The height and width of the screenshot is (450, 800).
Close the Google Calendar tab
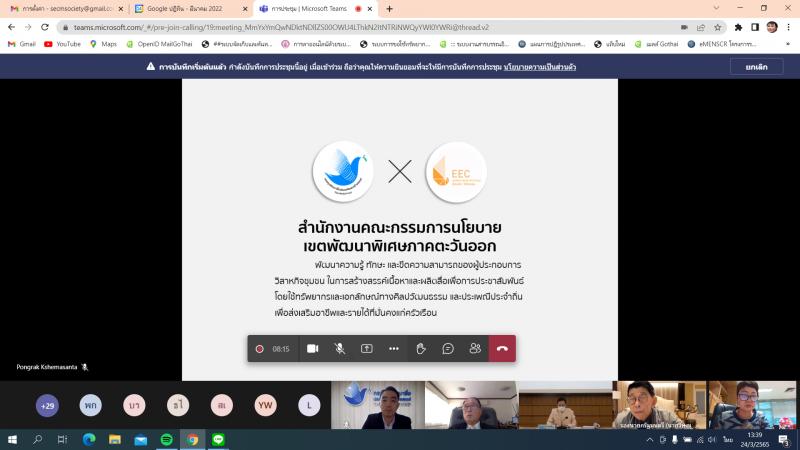[245, 9]
